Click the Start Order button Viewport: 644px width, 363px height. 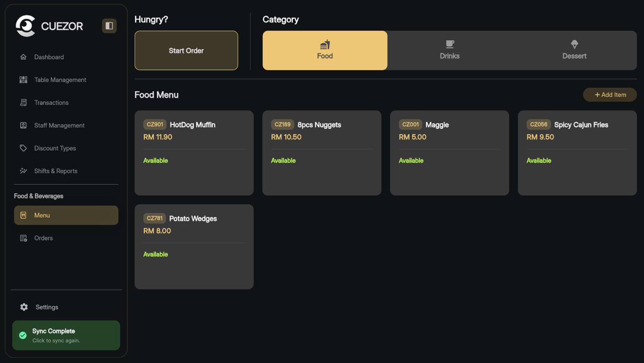186,50
